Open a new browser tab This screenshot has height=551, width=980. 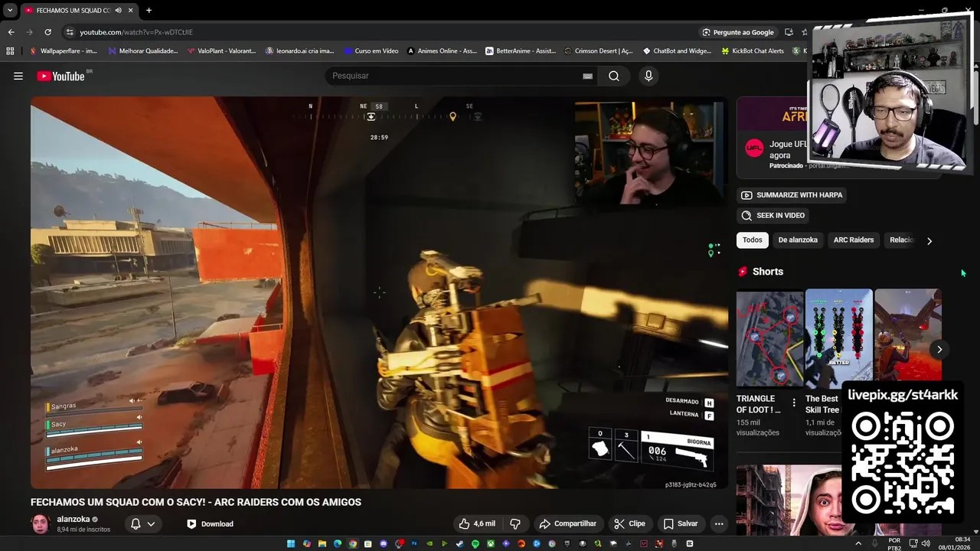[149, 11]
